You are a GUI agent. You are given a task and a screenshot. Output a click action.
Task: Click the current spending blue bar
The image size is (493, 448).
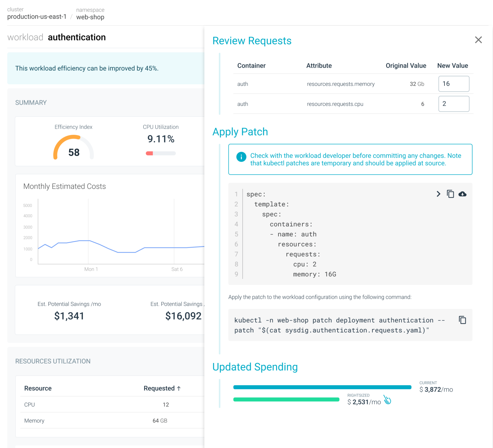click(322, 387)
